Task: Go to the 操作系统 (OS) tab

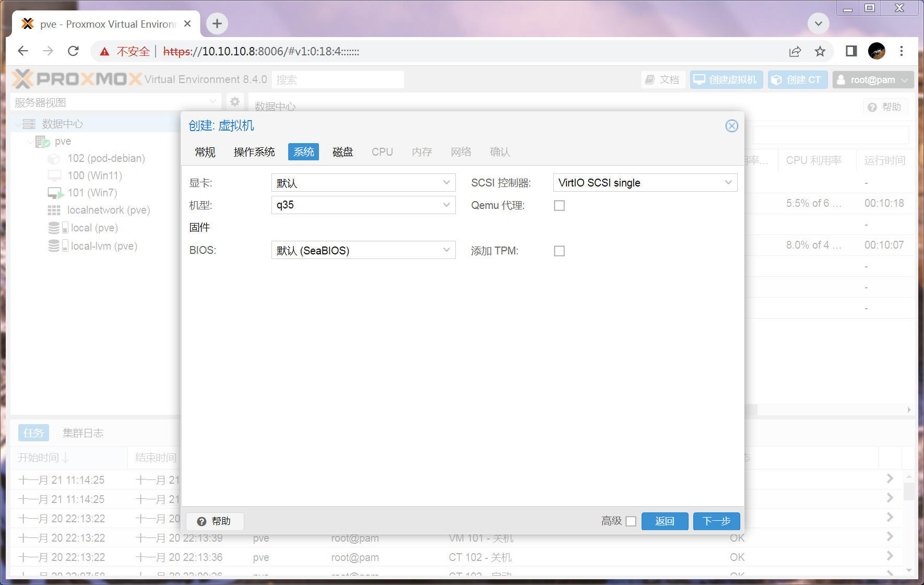Action: click(254, 152)
